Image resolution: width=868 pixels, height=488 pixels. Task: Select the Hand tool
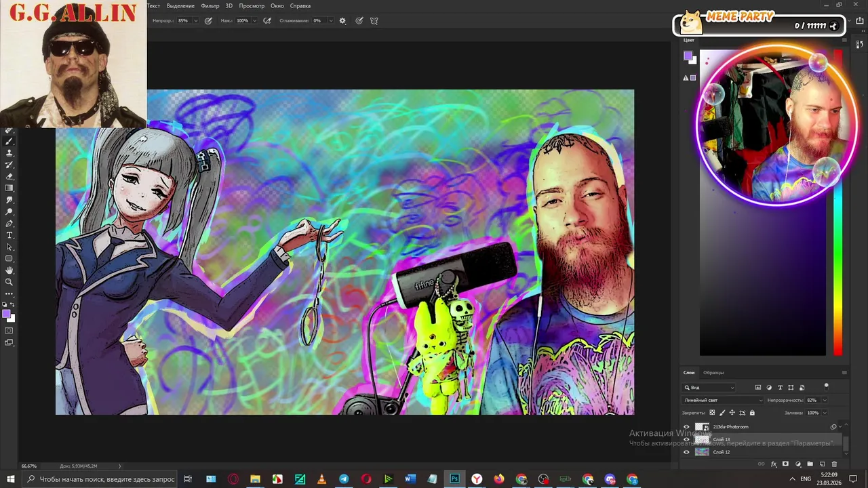tap(9, 270)
